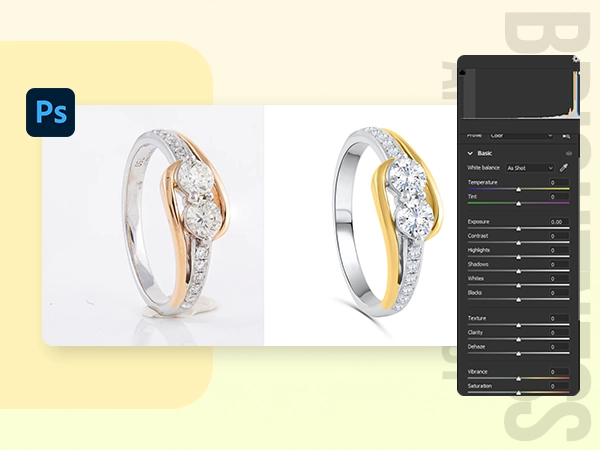The image size is (600, 450).
Task: Click the Saturation slider handle
Action: point(518,393)
